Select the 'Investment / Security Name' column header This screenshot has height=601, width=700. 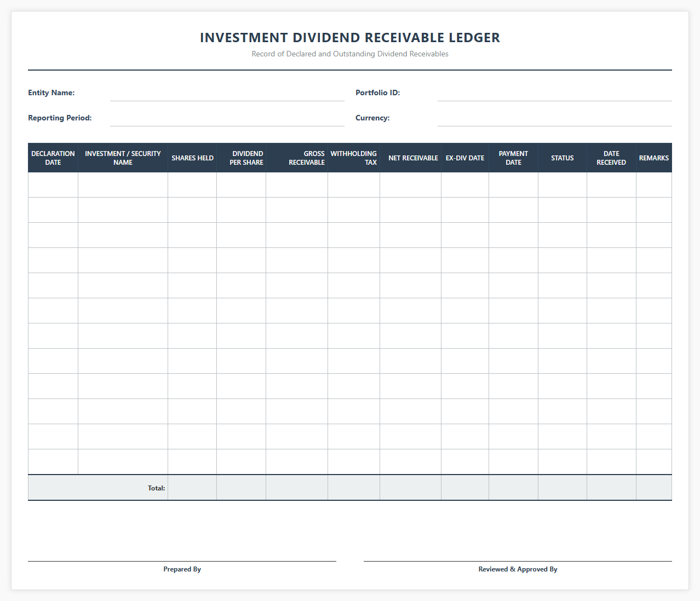click(123, 158)
